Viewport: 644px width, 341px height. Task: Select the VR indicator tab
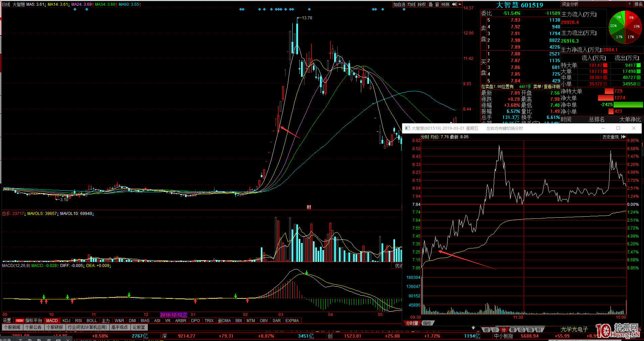(x=168, y=320)
